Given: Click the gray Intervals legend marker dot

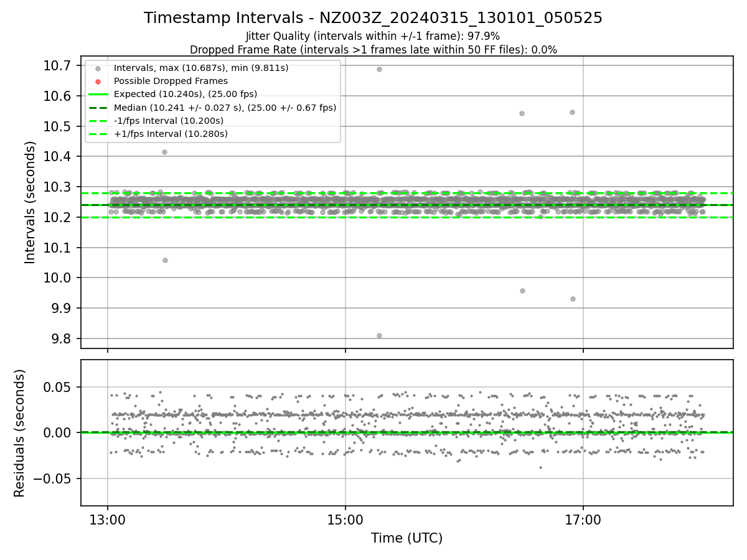Looking at the screenshot, I should [98, 68].
